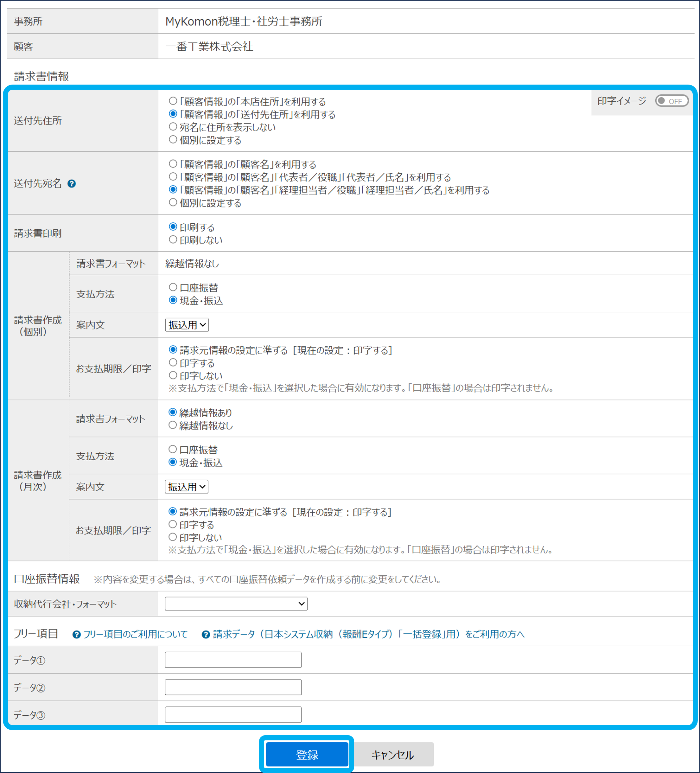Select 代表者/役職 addressee radio option
The image size is (700, 773).
pos(173,176)
